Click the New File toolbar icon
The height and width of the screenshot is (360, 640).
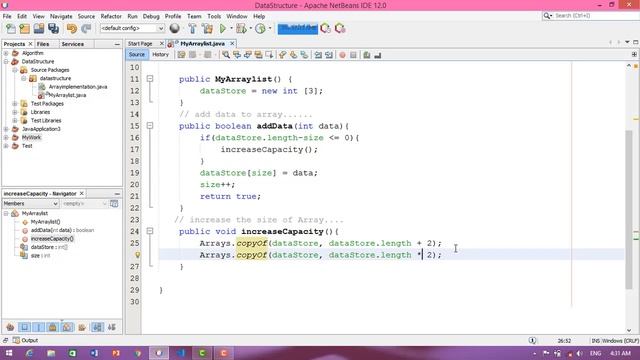tap(11, 29)
